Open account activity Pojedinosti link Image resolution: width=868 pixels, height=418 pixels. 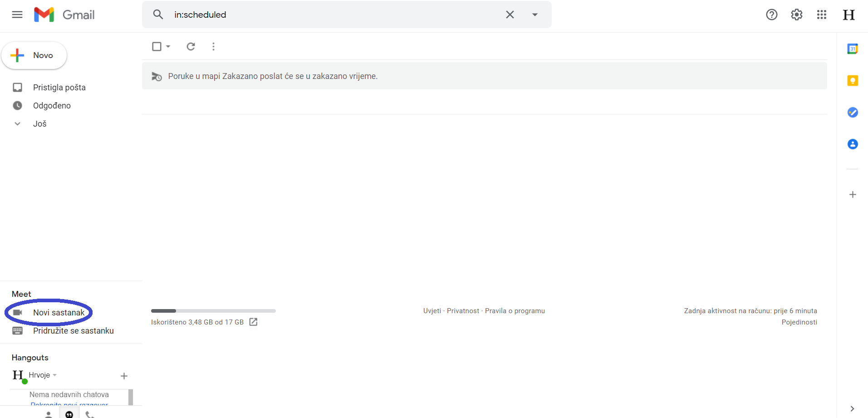pyautogui.click(x=799, y=322)
